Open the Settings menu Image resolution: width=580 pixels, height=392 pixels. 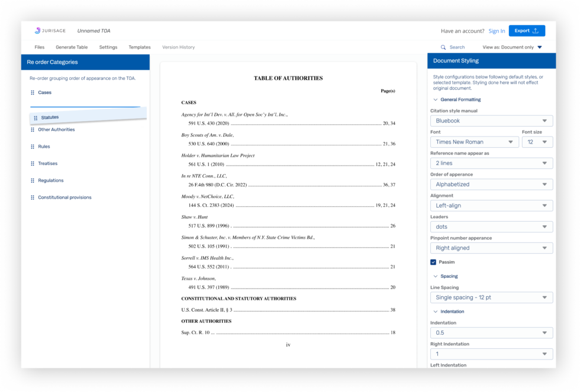click(x=108, y=47)
